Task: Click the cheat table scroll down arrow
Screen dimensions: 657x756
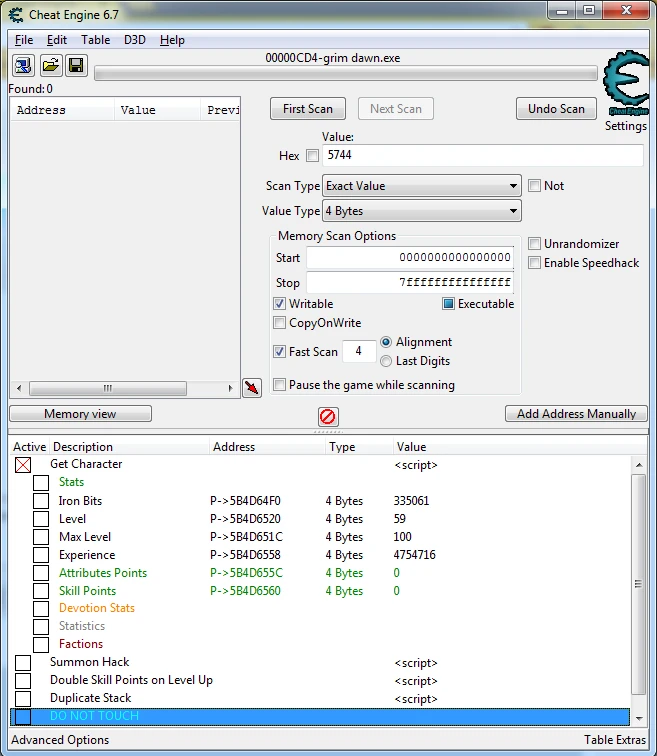Action: (639, 718)
